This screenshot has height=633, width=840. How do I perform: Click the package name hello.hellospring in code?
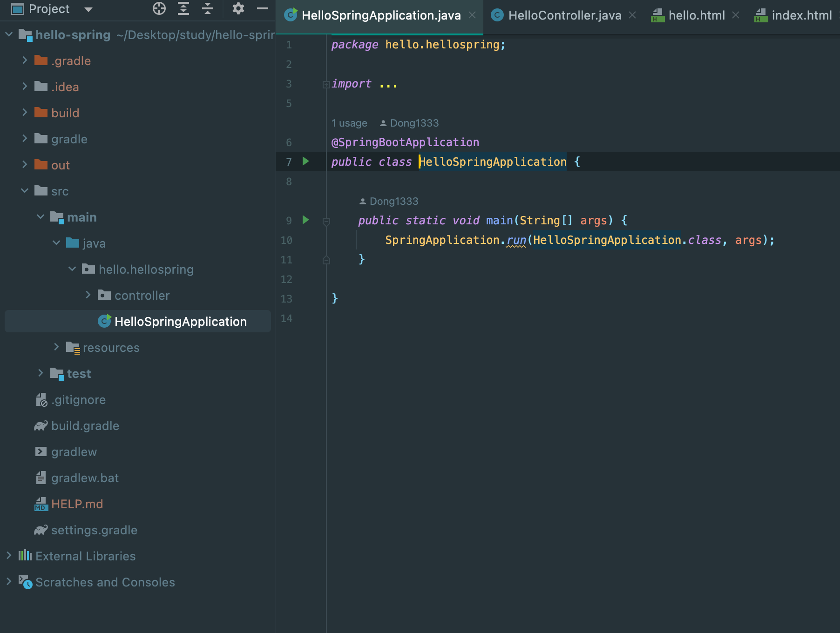tap(442, 45)
